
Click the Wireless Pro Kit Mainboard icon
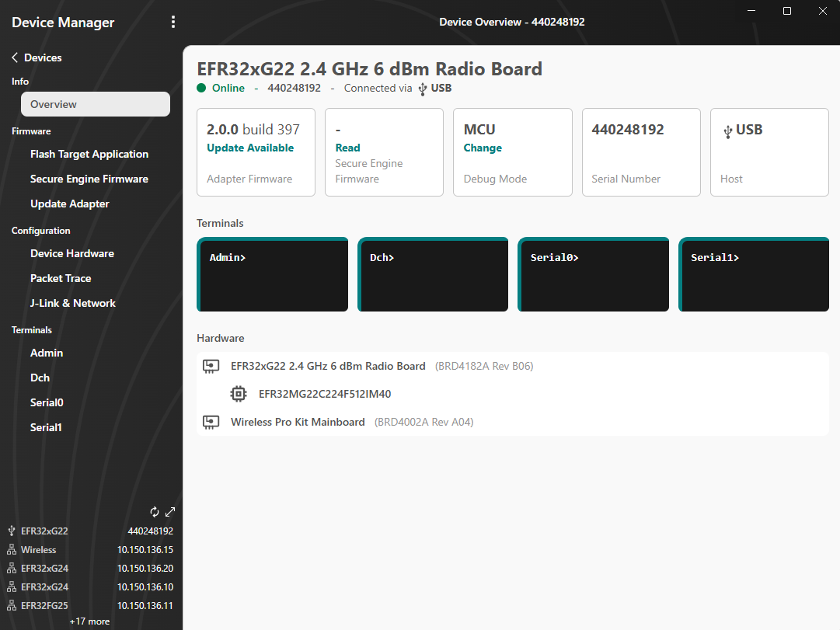pos(211,422)
